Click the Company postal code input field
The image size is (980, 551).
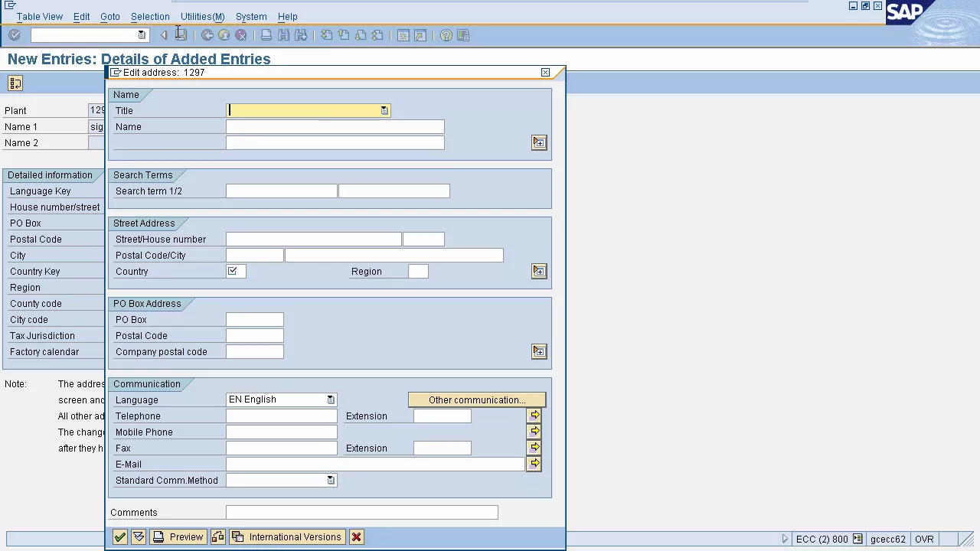(254, 351)
